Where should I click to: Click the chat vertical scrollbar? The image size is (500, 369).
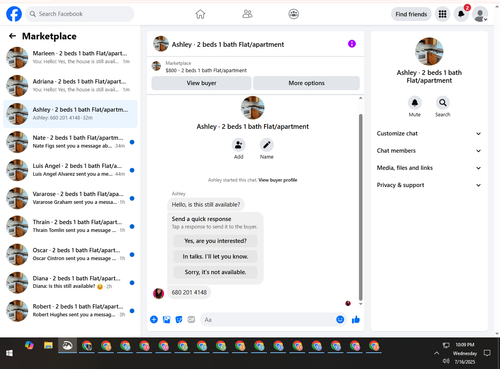click(360, 207)
